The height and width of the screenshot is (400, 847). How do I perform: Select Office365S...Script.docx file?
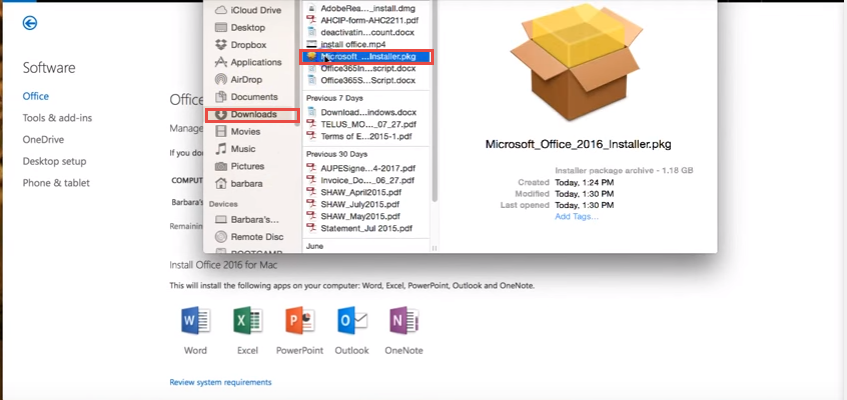pyautogui.click(x=361, y=81)
